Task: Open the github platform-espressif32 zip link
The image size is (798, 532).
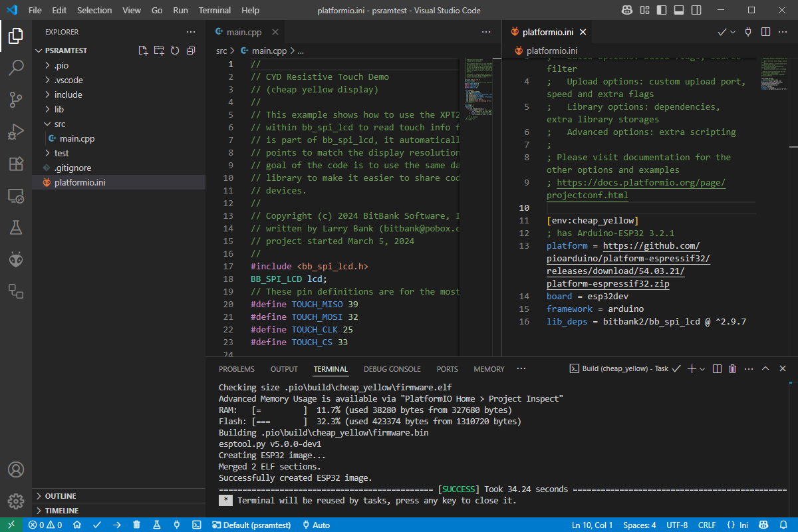Action: (628, 265)
